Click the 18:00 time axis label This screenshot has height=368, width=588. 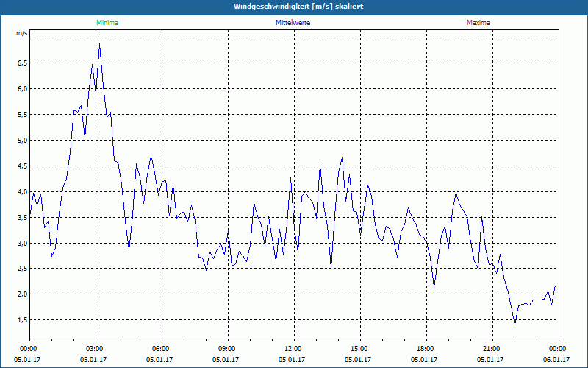click(426, 349)
